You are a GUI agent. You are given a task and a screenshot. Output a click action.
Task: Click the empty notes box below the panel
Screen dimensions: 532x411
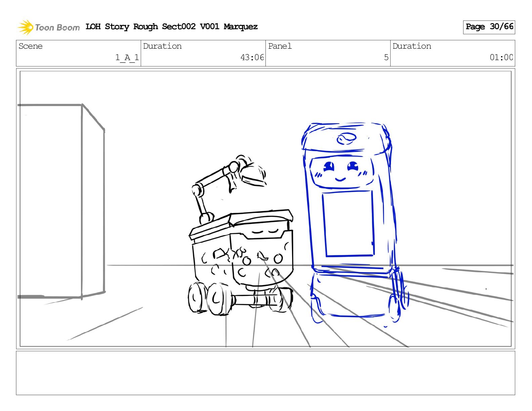(x=265, y=373)
